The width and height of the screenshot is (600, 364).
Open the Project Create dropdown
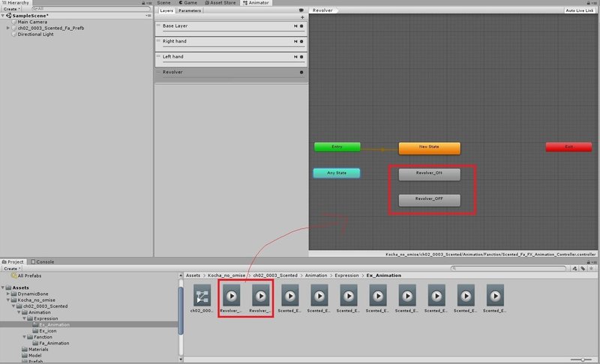(12, 269)
